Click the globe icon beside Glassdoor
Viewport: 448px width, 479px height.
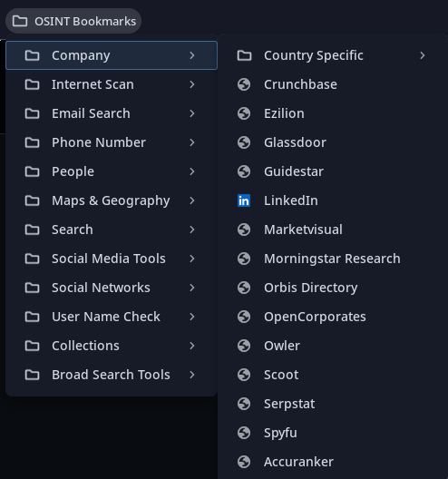point(244,142)
